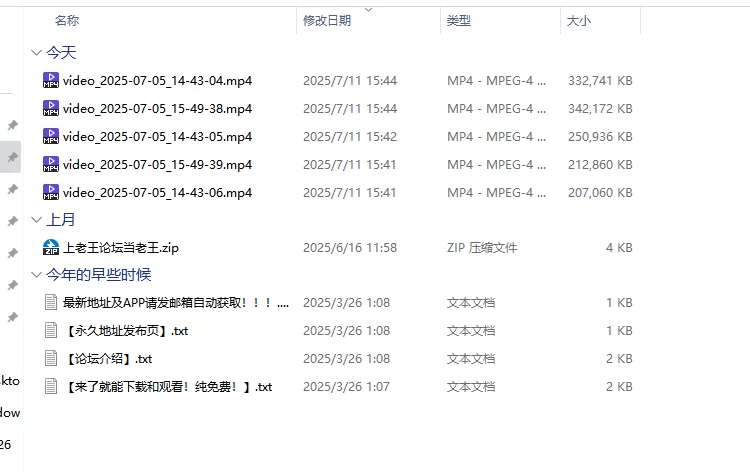The width and height of the screenshot is (750, 472).
Task: Click the document icon of 【论坛介绍】.txt
Action: (51, 359)
